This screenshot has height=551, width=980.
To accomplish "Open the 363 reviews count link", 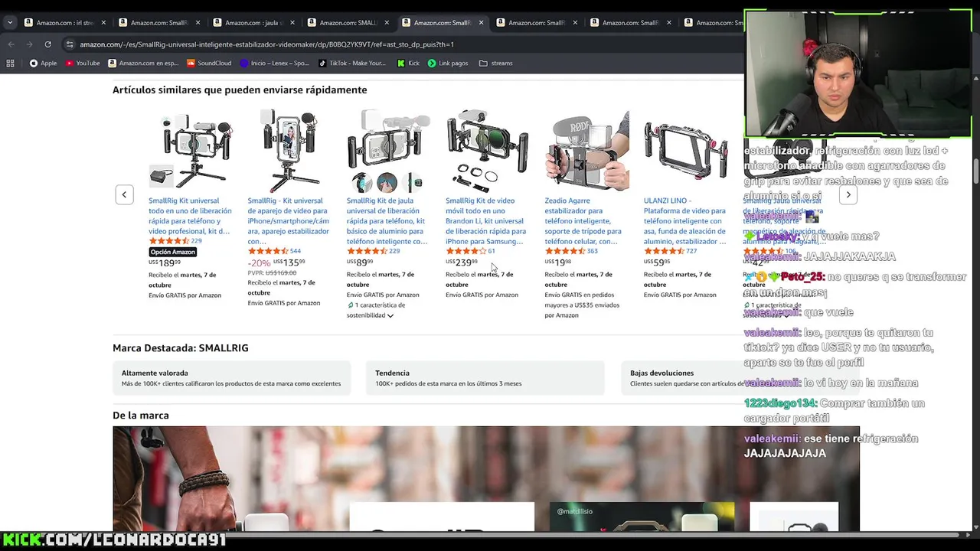I will (593, 251).
